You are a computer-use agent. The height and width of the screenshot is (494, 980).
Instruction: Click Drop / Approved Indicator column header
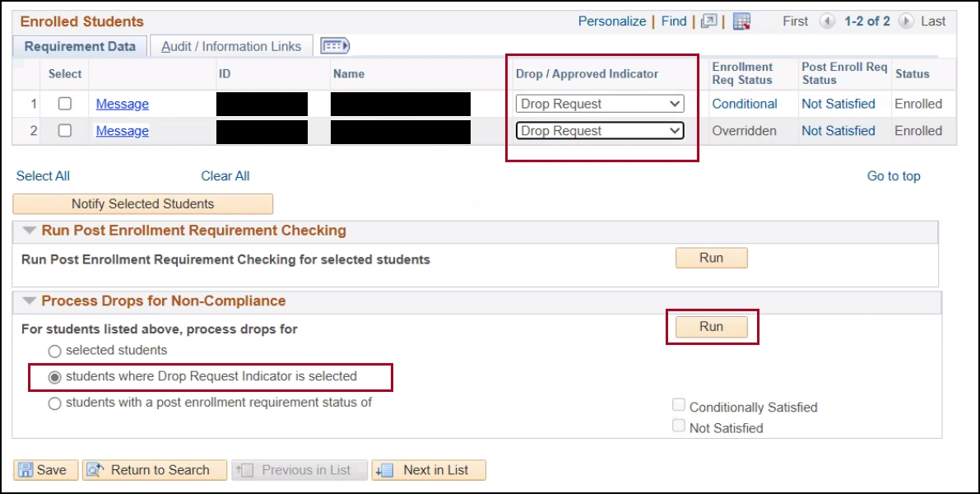[x=587, y=74]
